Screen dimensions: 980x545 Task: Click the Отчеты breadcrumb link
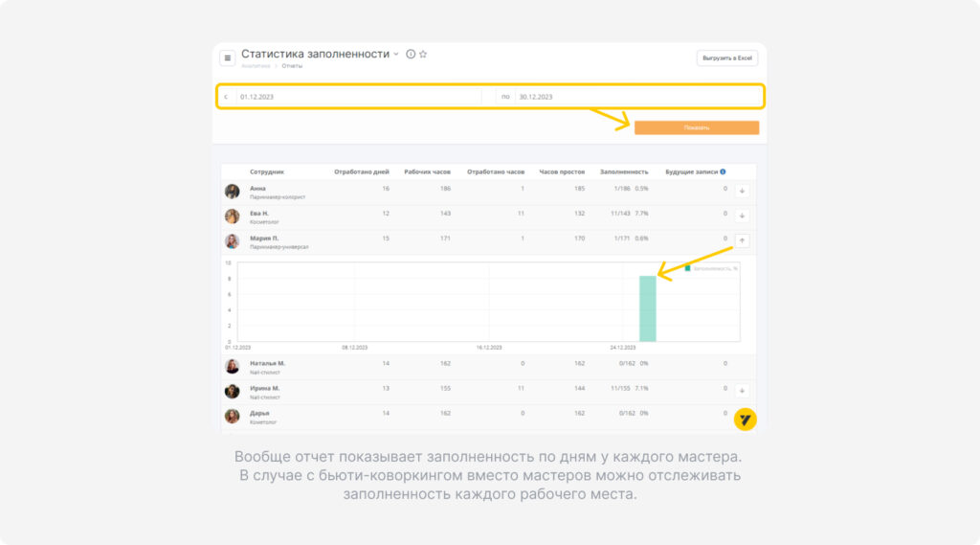[x=292, y=66]
